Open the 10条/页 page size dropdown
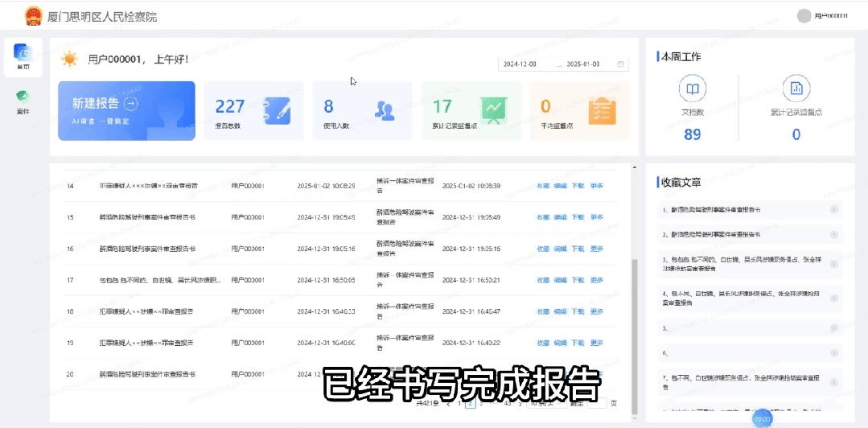868x428 pixels. click(x=545, y=404)
